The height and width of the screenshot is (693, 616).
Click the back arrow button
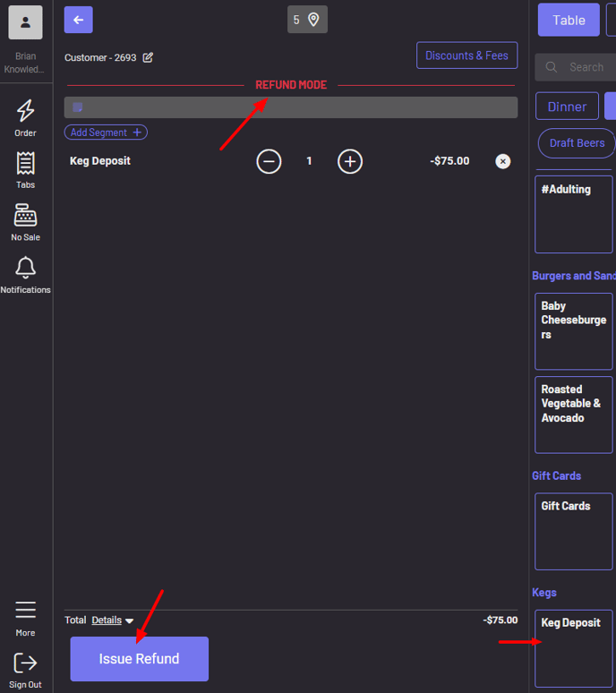79,20
